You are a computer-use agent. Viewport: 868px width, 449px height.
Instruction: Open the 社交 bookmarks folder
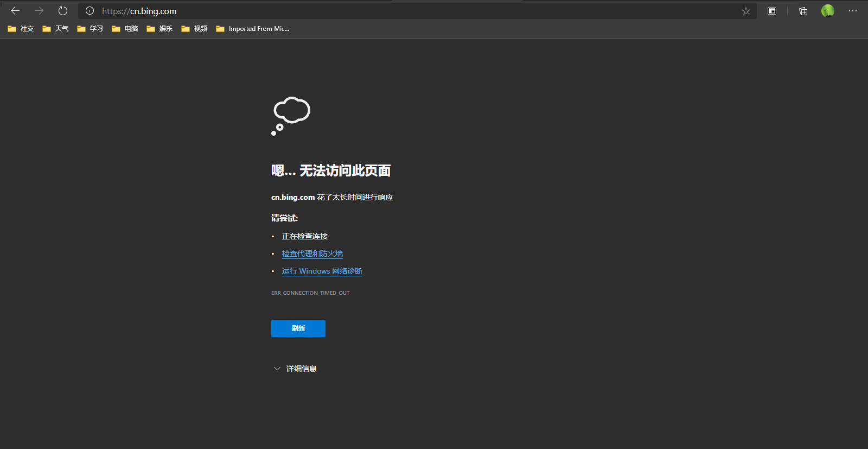[21, 29]
